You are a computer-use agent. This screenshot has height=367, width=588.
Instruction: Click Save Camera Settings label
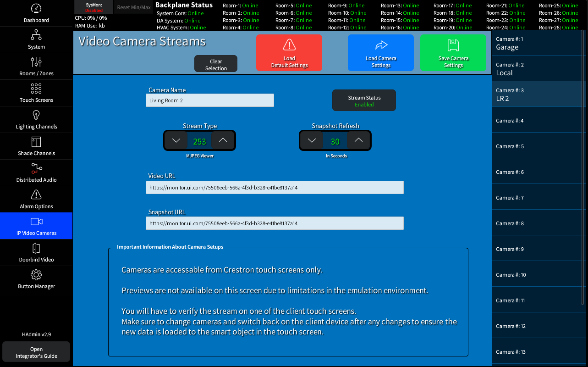(453, 62)
